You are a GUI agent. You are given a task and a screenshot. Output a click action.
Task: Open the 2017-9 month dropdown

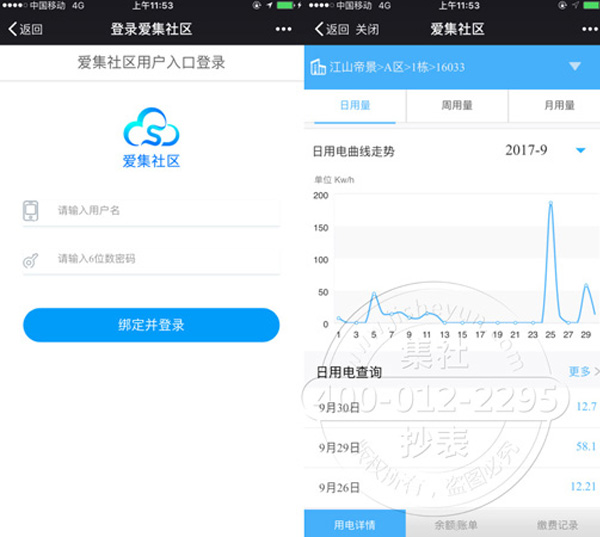tap(580, 151)
